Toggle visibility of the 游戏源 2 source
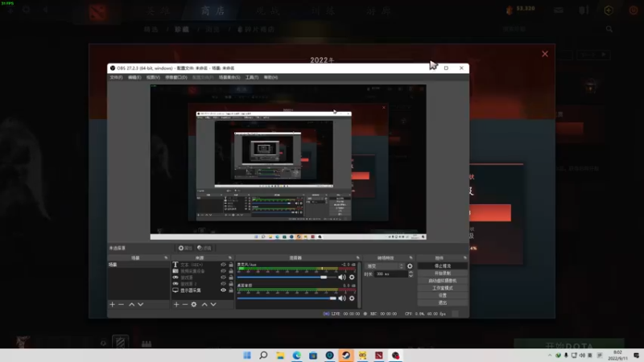 224,284
